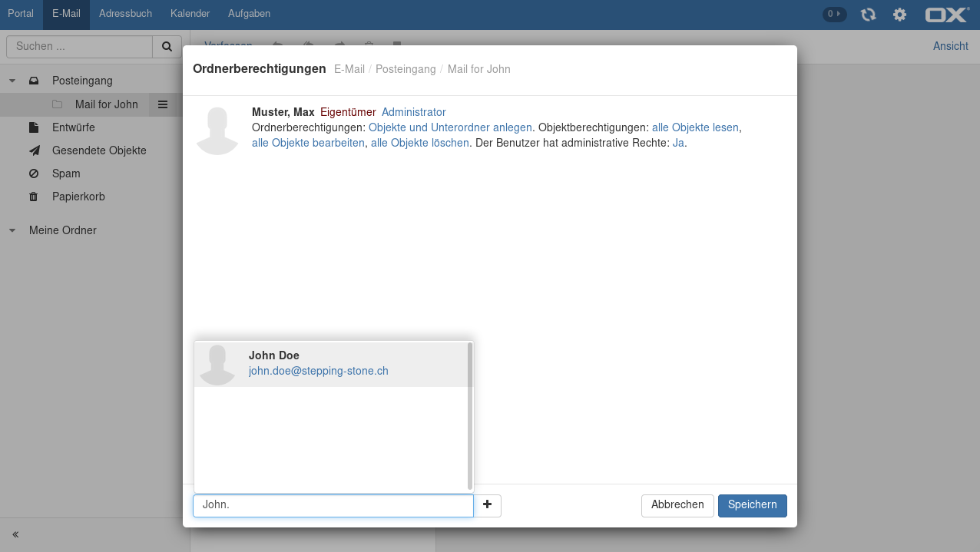Open settings gear icon

click(x=899, y=15)
